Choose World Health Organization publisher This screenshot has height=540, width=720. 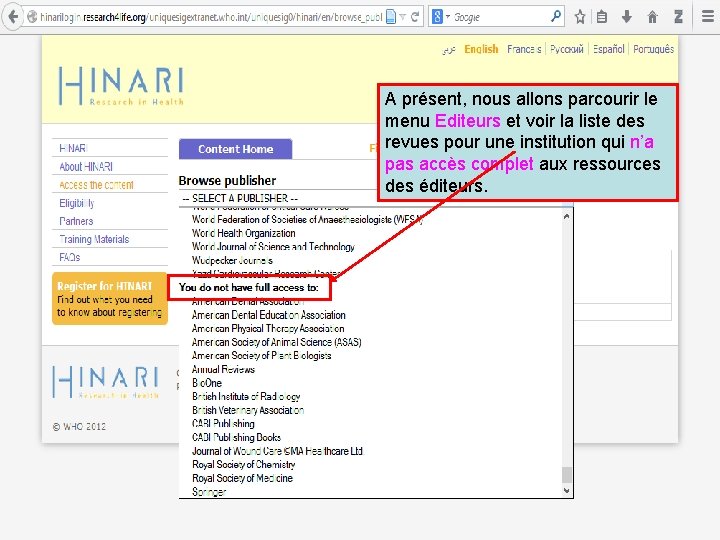[243, 233]
